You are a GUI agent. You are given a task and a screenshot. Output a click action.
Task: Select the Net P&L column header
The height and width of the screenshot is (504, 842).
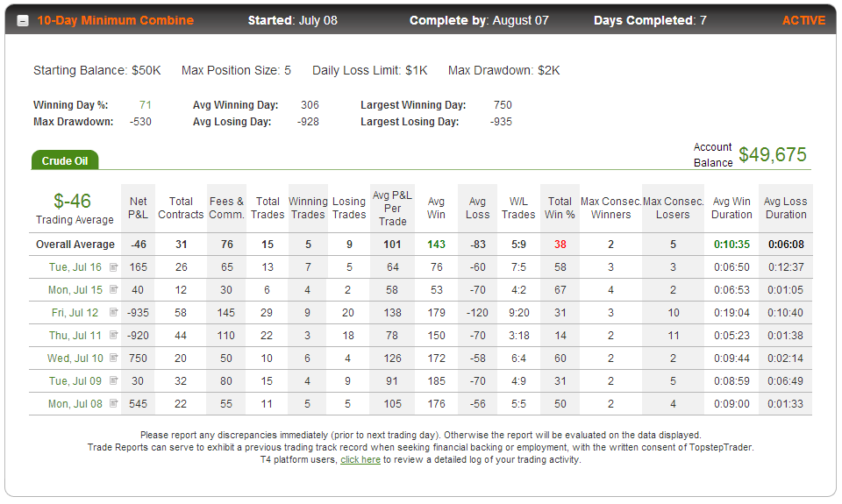138,208
